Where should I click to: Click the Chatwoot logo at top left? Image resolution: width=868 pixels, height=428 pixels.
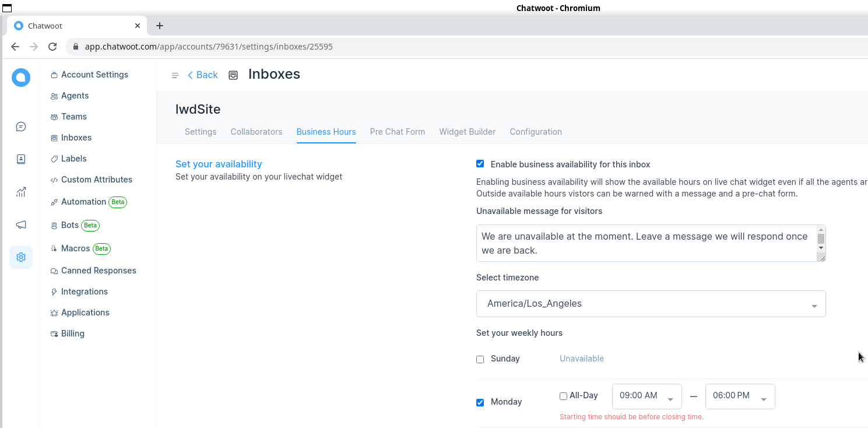click(x=21, y=77)
